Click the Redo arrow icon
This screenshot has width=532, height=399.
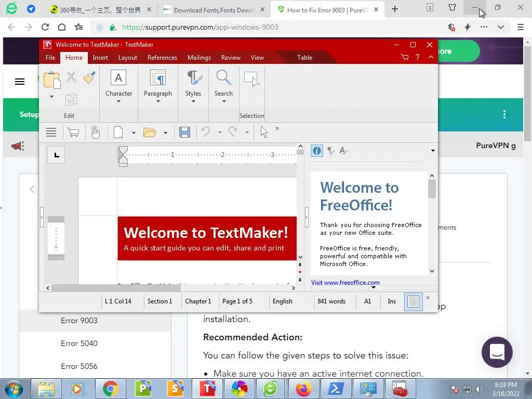(x=233, y=131)
